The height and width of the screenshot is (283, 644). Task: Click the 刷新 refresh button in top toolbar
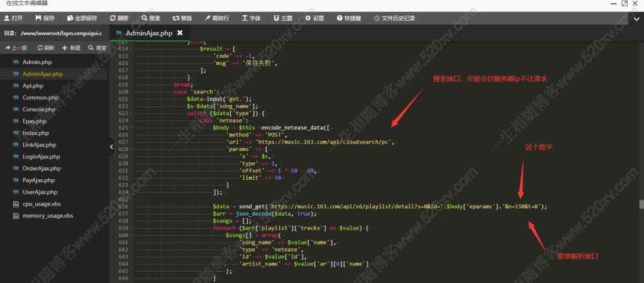coord(119,18)
